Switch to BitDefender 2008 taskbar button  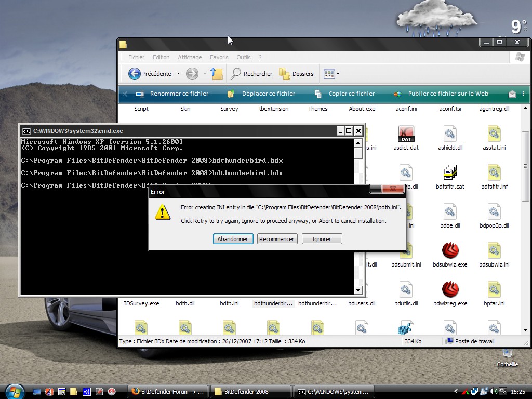[251, 392]
